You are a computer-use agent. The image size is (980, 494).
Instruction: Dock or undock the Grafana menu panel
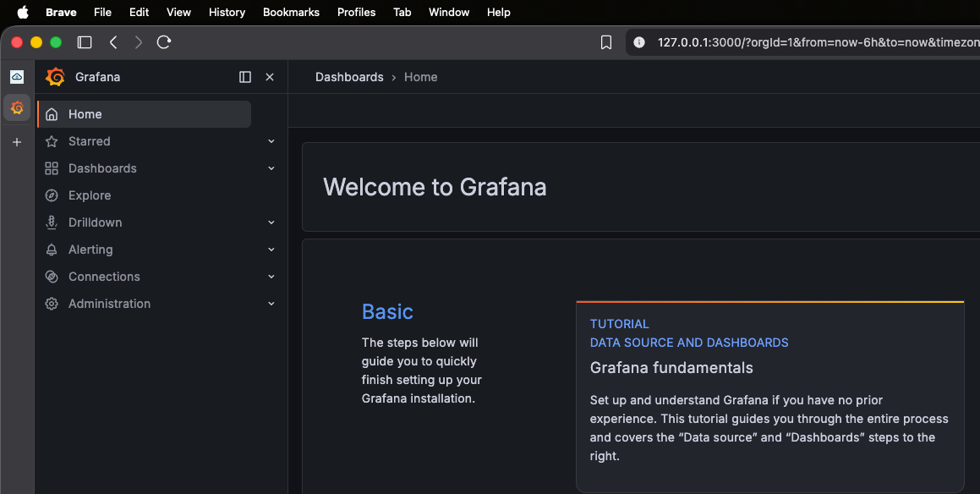point(245,77)
